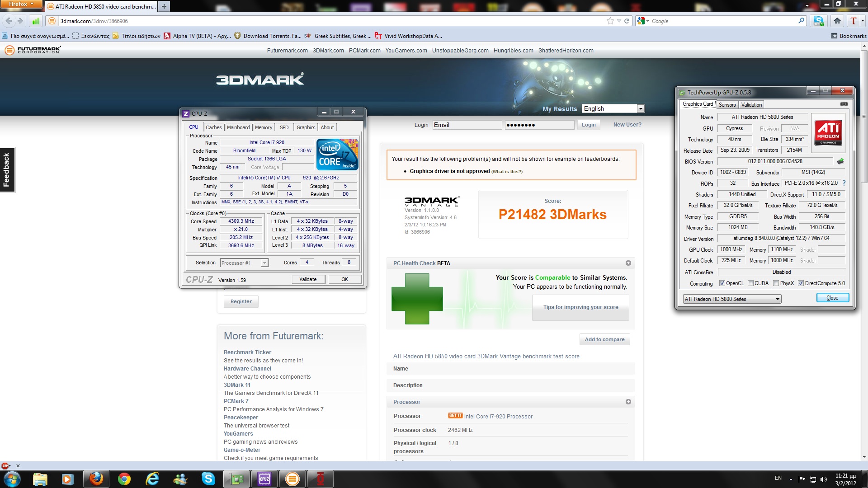868x488 pixels.
Task: Open the English language dropdown
Action: (613, 108)
